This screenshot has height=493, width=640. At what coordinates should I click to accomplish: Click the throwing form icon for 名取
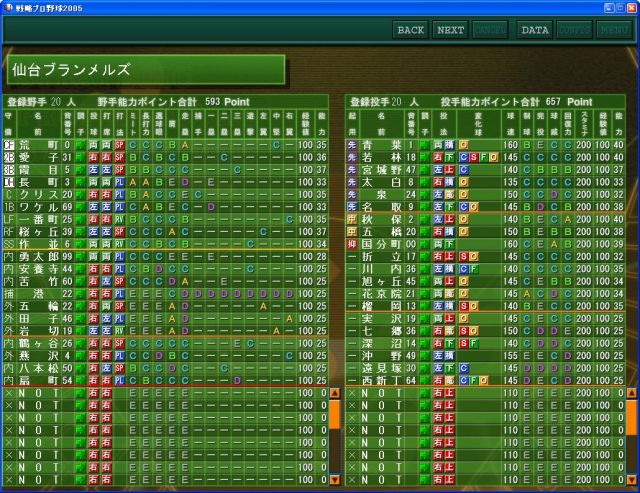pos(449,207)
